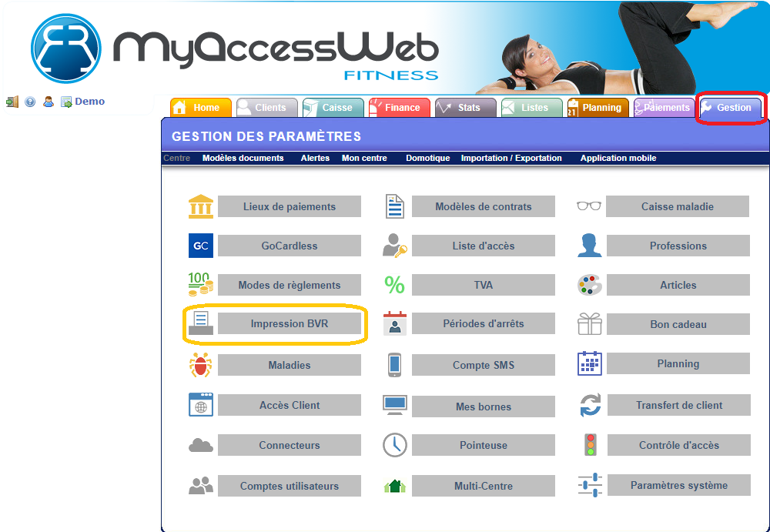Click the traffic light icon beside Contrôle d'accès
Image resolution: width=770 pixels, height=532 pixels.
591,445
